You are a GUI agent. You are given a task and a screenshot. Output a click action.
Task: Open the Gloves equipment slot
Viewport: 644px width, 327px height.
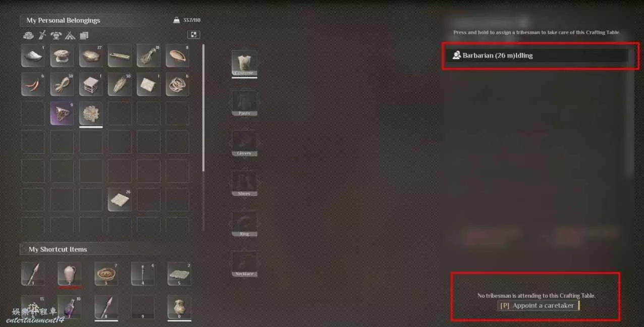[x=244, y=143]
